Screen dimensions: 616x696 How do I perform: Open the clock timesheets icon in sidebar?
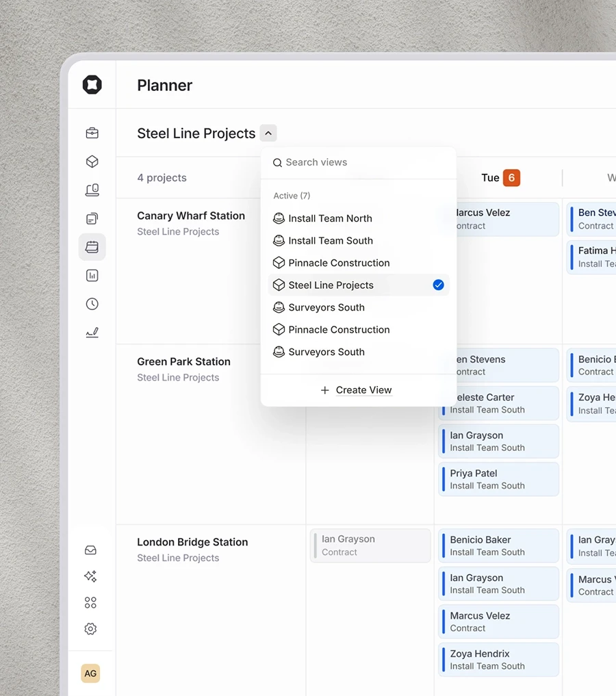coord(92,304)
